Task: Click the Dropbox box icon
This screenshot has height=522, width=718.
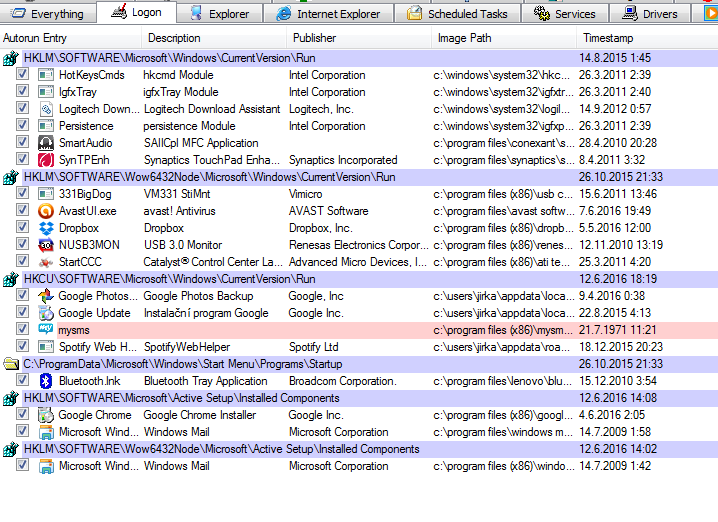Action: click(46, 228)
